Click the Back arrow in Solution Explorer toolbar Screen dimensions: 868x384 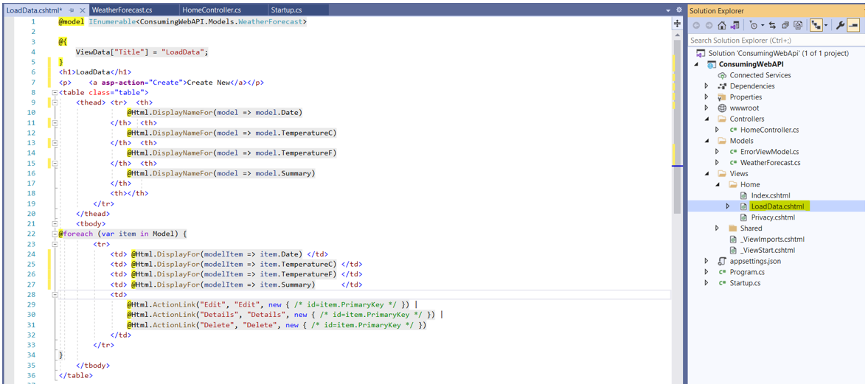(695, 26)
